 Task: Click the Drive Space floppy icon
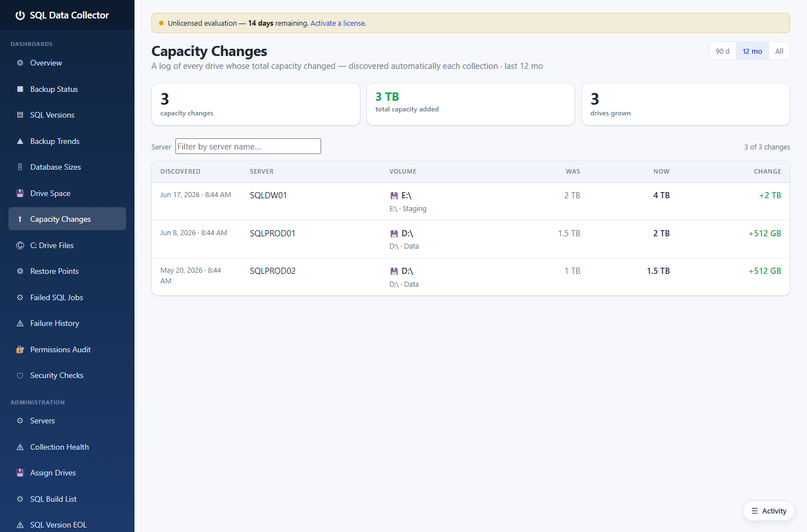tap(20, 193)
